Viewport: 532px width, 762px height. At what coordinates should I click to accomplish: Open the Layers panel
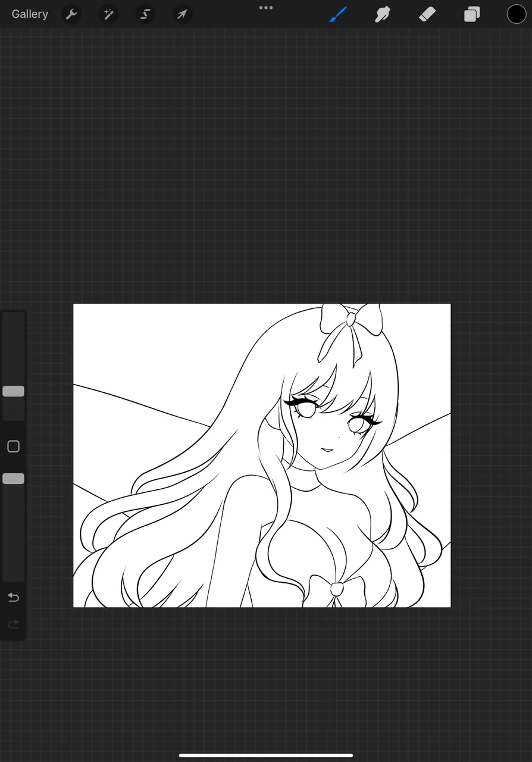[472, 14]
